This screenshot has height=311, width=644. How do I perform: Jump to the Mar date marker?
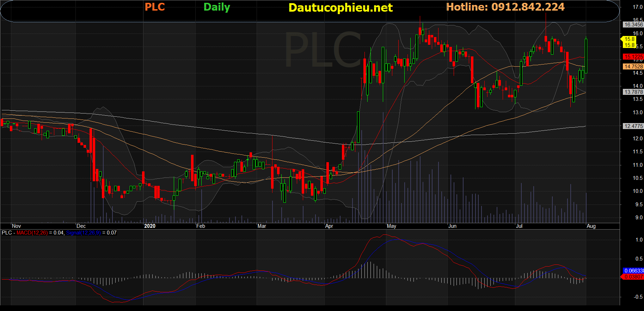pos(262,226)
